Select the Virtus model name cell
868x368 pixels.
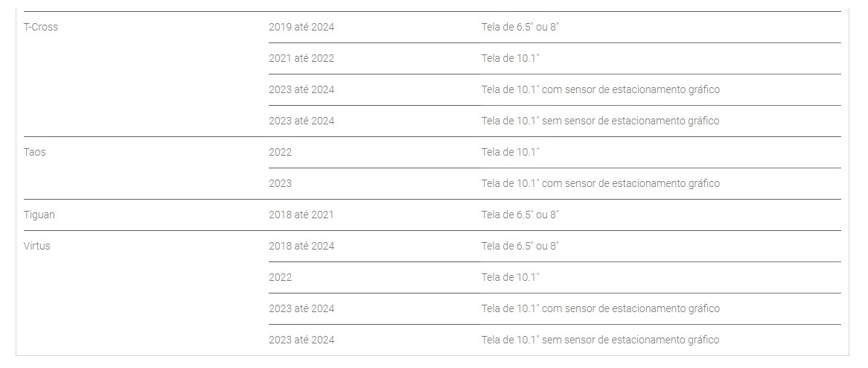click(36, 246)
